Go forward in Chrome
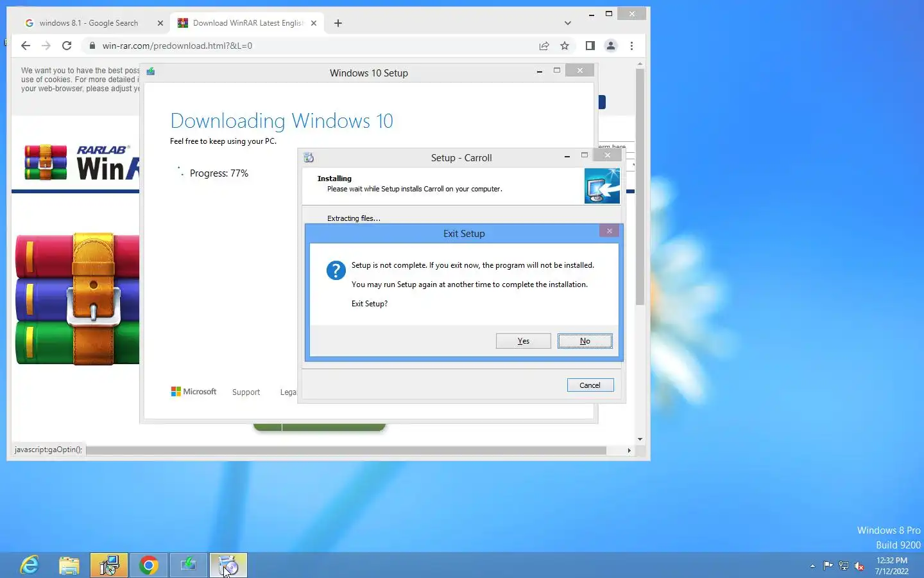The width and height of the screenshot is (924, 578). (46, 46)
